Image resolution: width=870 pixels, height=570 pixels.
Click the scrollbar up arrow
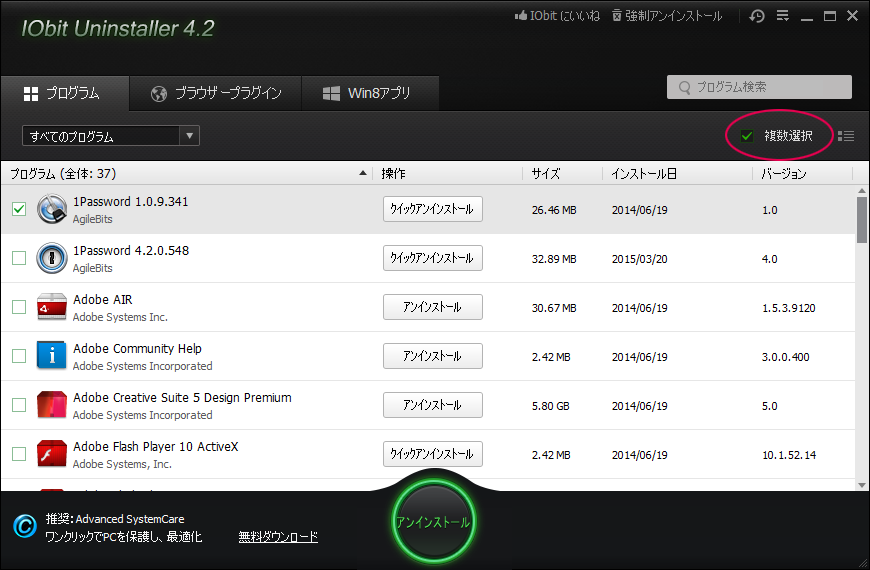point(862,191)
